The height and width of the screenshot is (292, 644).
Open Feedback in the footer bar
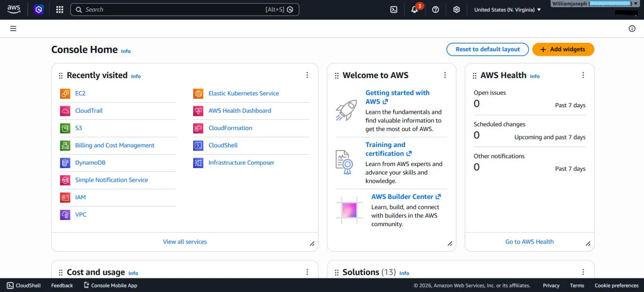pyautogui.click(x=62, y=285)
